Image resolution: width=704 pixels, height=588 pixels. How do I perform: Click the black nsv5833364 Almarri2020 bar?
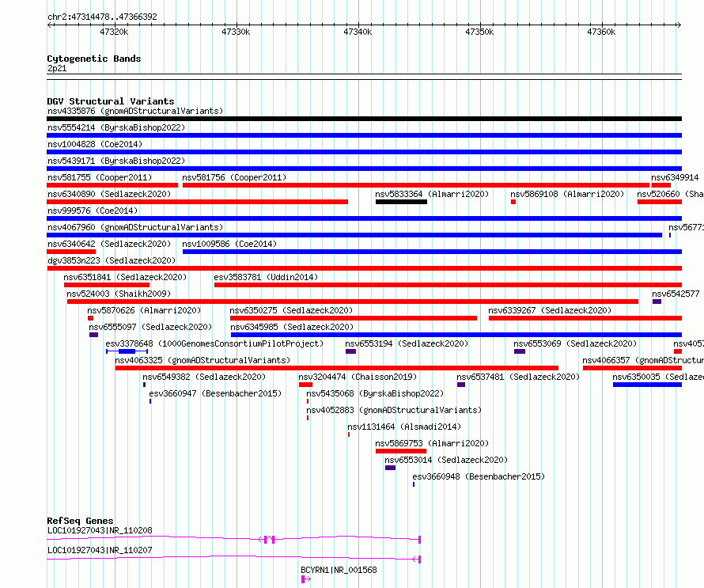(401, 202)
